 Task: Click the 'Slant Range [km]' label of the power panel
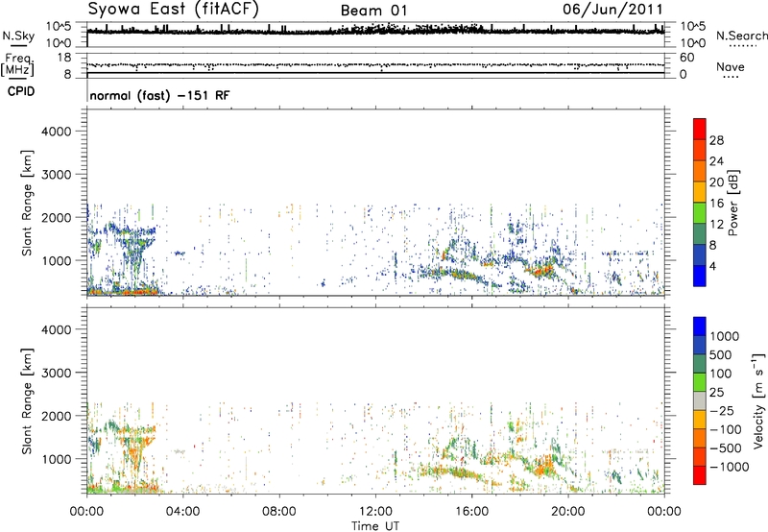(x=27, y=203)
